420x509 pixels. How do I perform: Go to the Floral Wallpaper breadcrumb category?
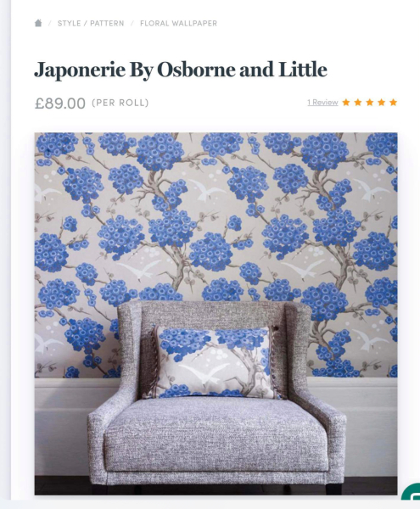178,24
